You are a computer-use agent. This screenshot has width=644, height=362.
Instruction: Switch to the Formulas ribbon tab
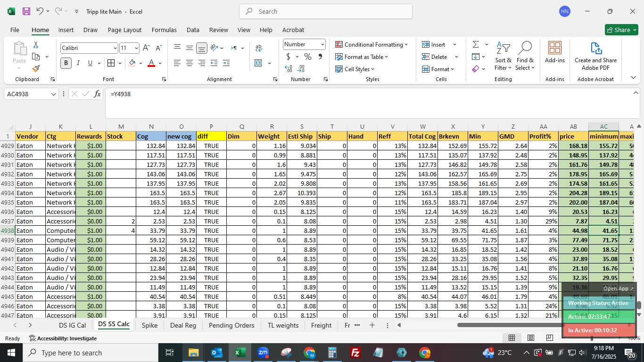point(164,30)
